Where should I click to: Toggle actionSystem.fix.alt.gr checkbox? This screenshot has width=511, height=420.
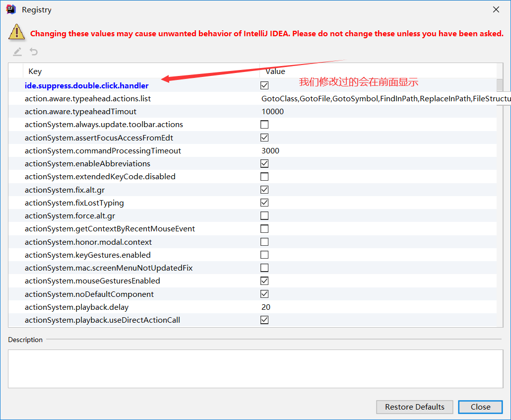264,190
